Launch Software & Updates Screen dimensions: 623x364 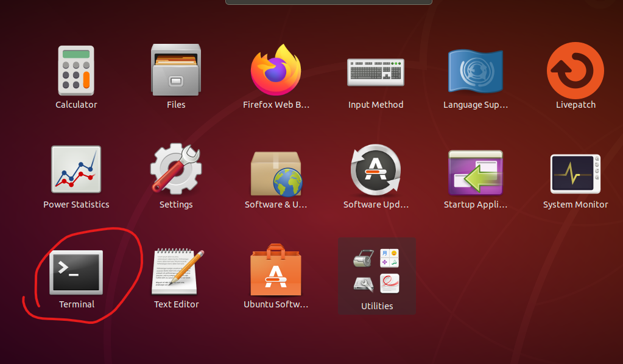[x=276, y=174]
